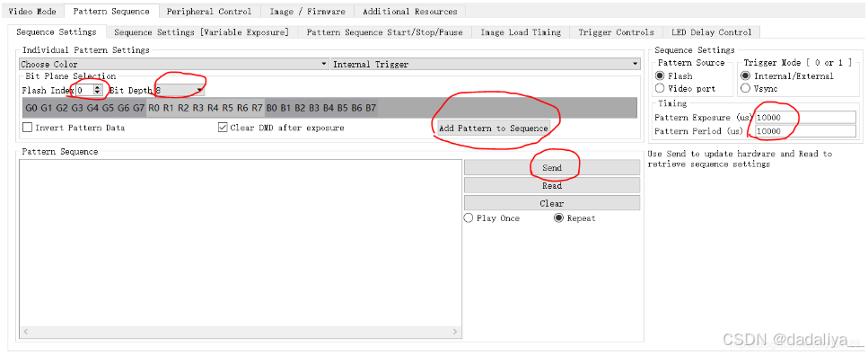The image size is (868, 355).
Task: Clear the pattern sequence list
Action: coord(552,204)
